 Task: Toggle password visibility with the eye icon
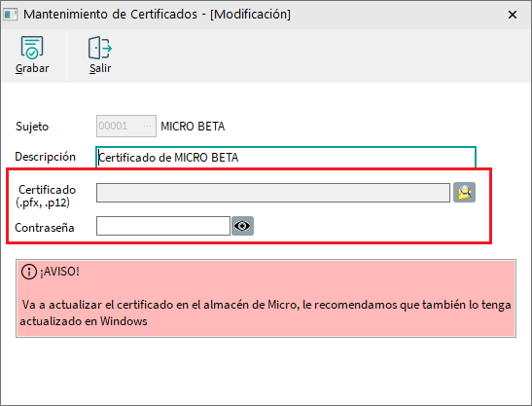(242, 226)
